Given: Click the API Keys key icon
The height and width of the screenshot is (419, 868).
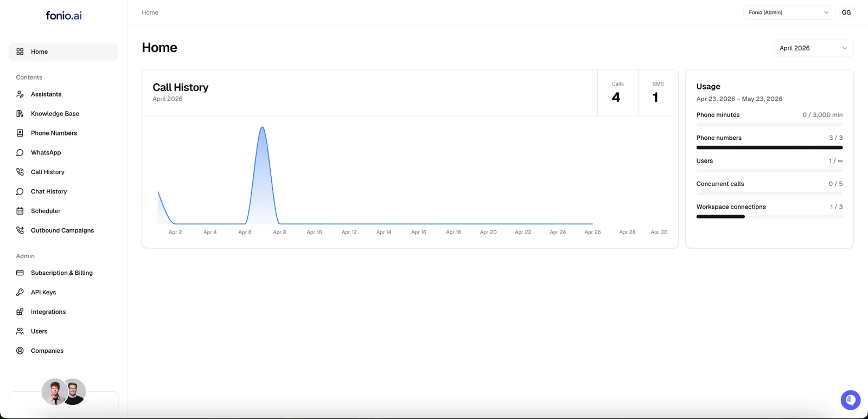Looking at the screenshot, I should pos(20,292).
